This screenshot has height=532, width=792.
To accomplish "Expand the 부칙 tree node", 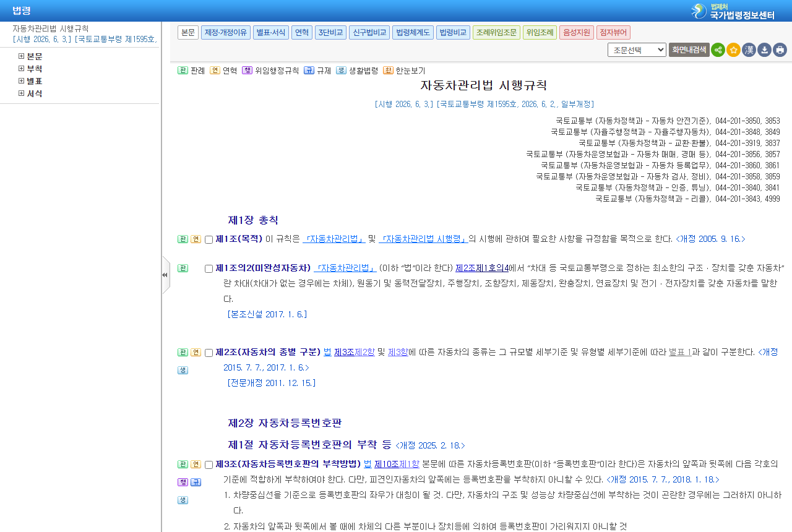I will pyautogui.click(x=22, y=69).
